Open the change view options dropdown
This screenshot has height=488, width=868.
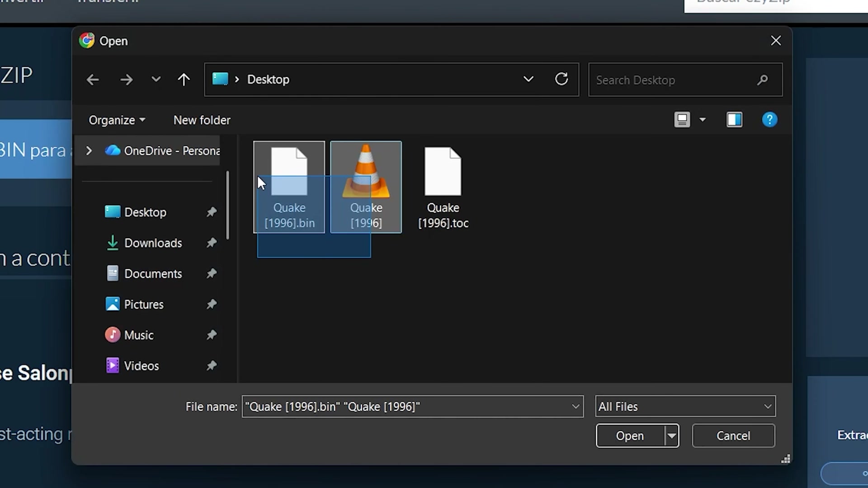click(x=702, y=119)
